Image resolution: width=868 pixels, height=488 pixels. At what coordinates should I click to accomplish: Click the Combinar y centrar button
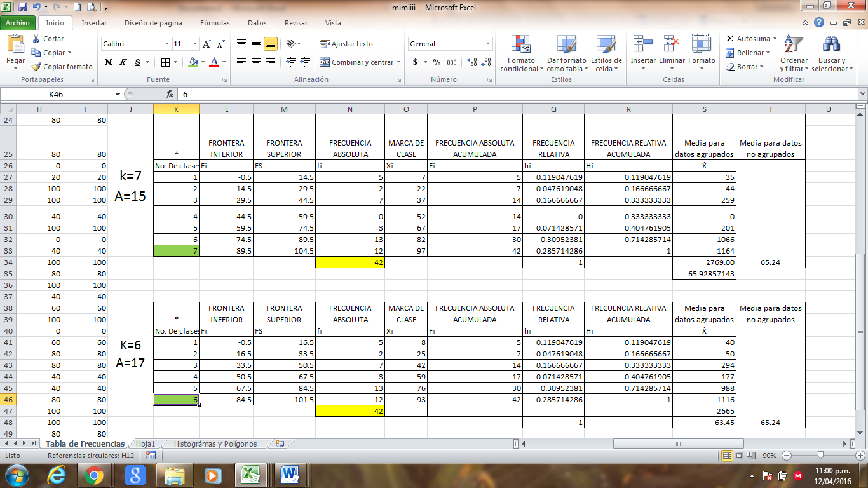coord(360,62)
